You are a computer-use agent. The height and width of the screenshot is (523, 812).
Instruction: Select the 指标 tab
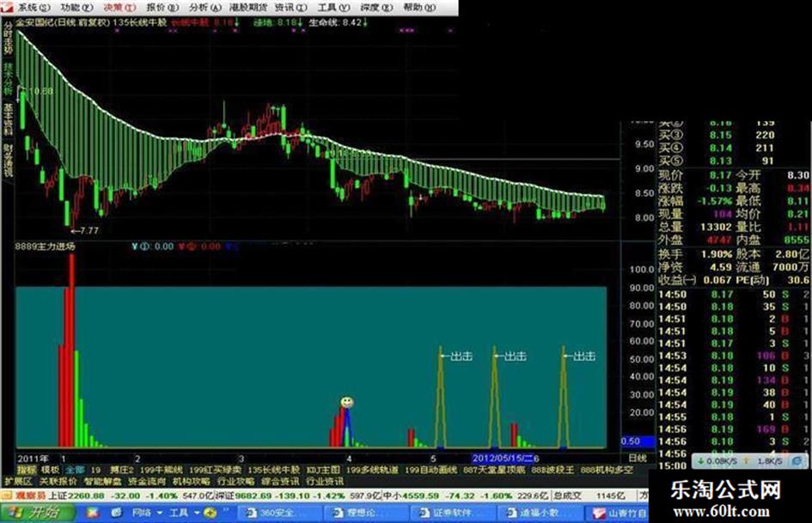tap(27, 470)
